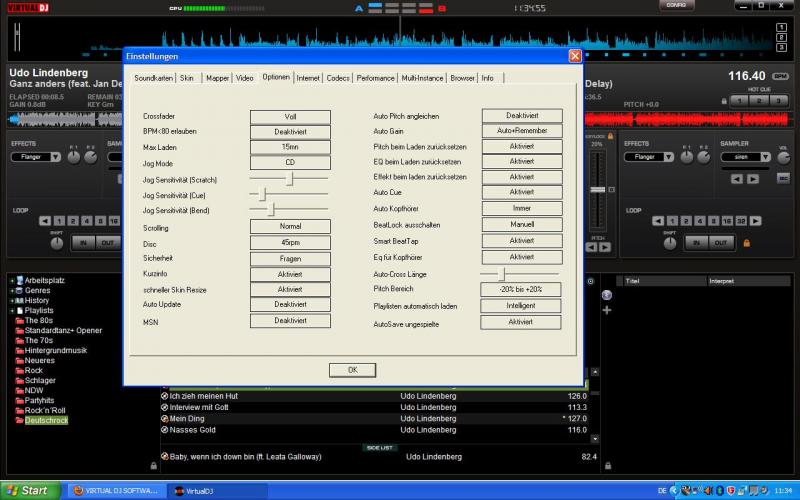Screen dimensions: 800x500
Task: Switch to the Internet tab
Action: click(308, 78)
